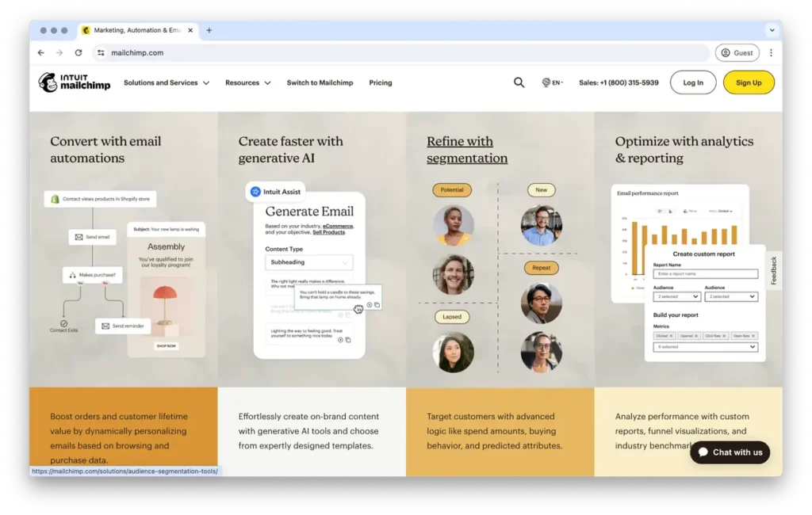Viewport: 812px width, 515px height.
Task: Copy the 'can't hold a candle' suggestion
Action: (377, 305)
